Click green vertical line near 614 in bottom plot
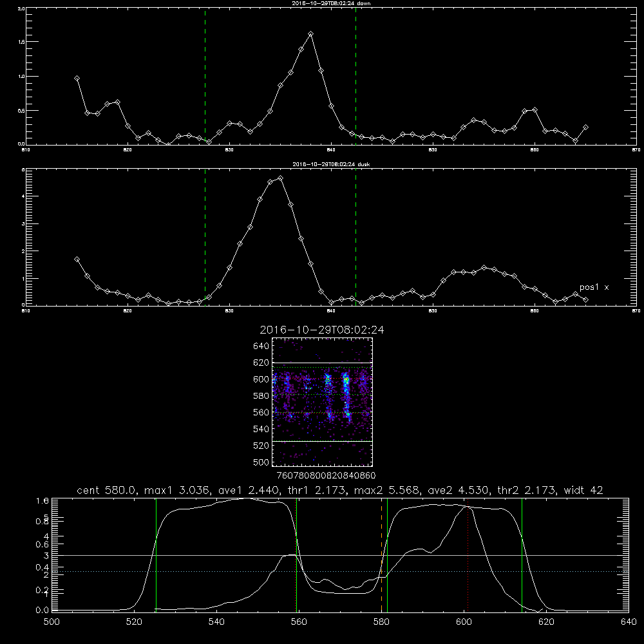Viewport: 644px width, 644px height. tap(522, 555)
